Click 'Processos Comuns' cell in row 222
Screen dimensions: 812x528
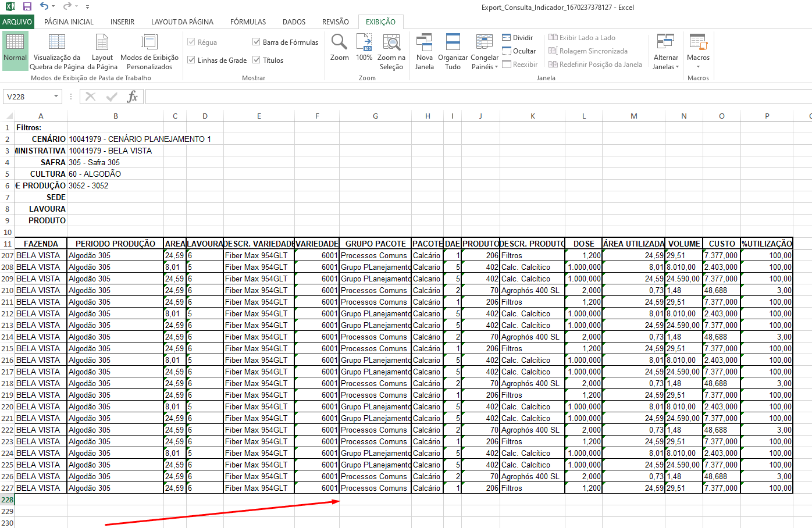pyautogui.click(x=375, y=430)
